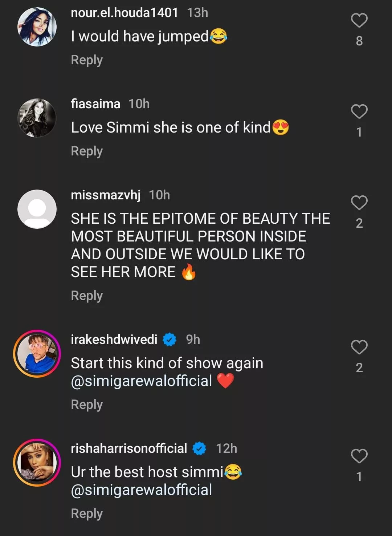Open the missmazvhj username link

106,195
